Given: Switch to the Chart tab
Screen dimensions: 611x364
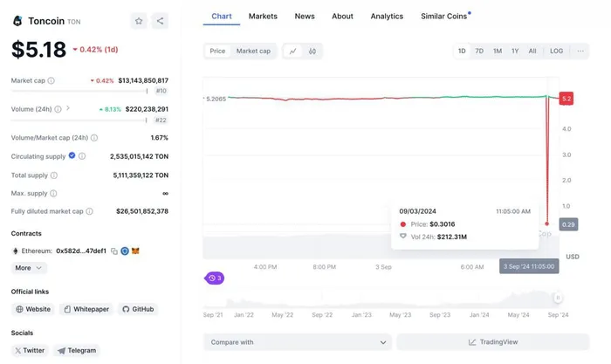Looking at the screenshot, I should tap(222, 17).
